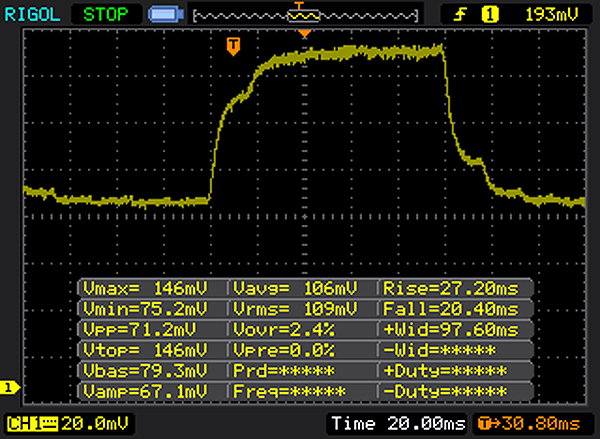Click the Time 20.00ms timebase readout

coord(398,424)
